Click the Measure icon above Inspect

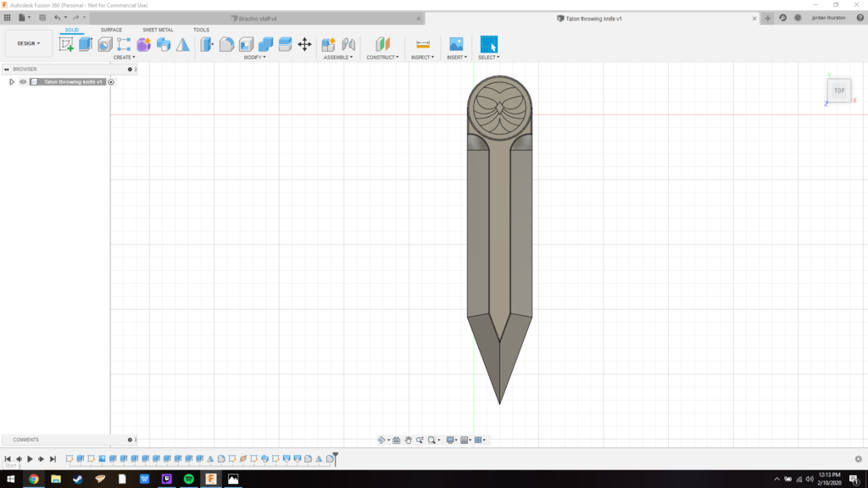pos(423,44)
